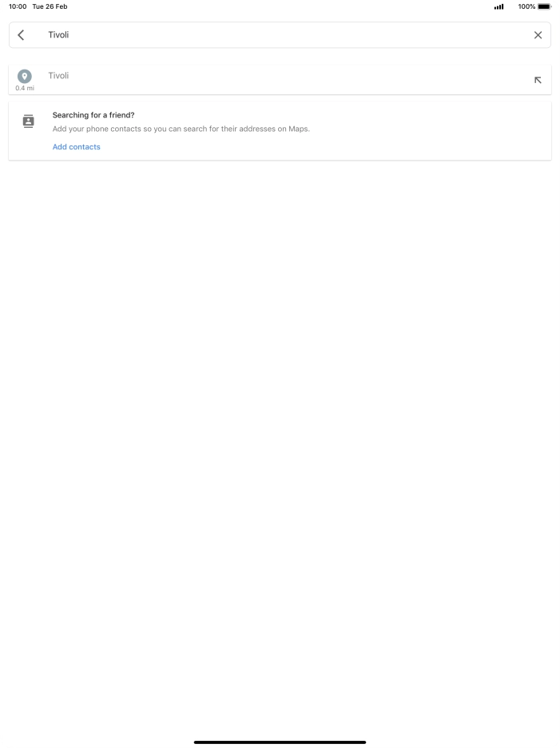This screenshot has width=560, height=748.
Task: Click the contacts book icon
Action: tap(29, 121)
